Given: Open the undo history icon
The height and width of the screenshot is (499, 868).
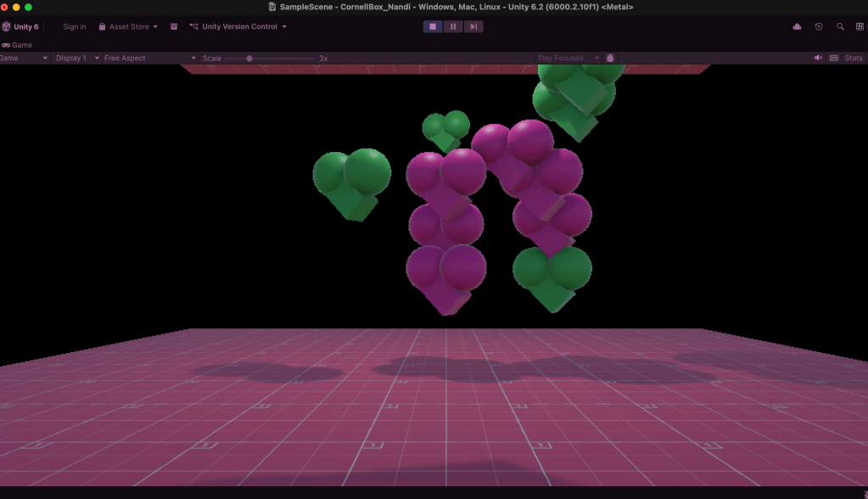Looking at the screenshot, I should click(x=819, y=26).
